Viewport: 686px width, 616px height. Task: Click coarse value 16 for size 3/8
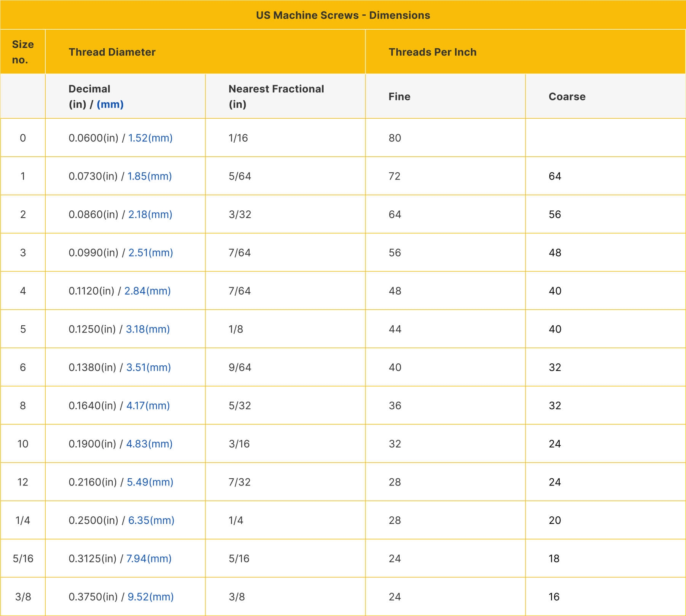coord(555,596)
